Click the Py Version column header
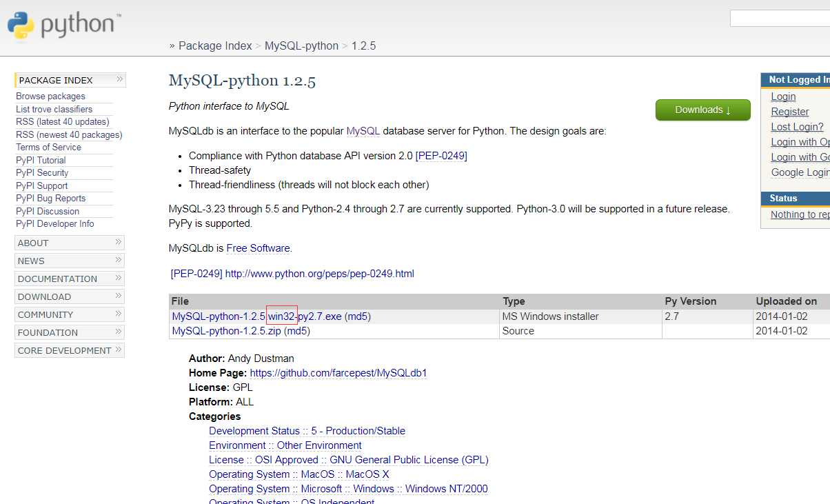830x504 pixels. [690, 301]
